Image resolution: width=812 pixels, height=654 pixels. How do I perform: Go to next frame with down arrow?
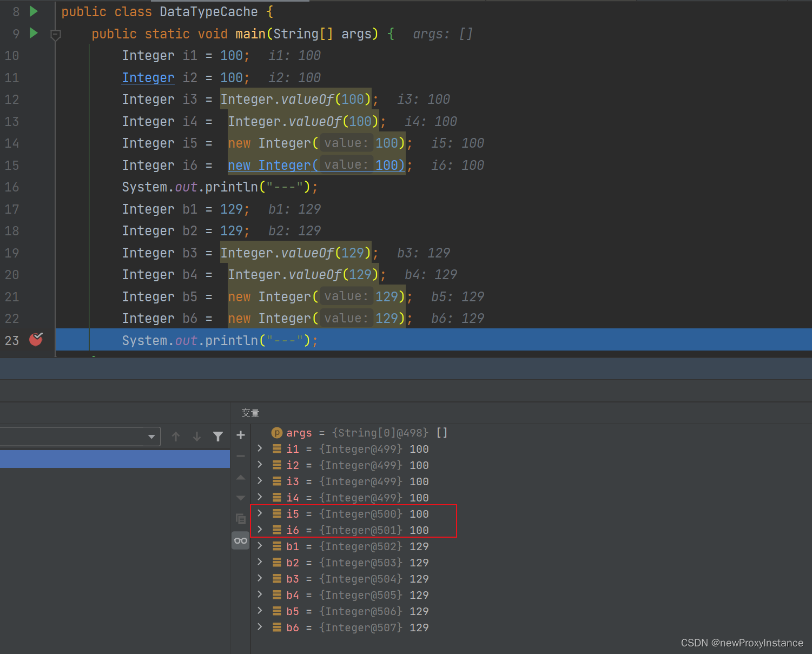[x=197, y=437]
